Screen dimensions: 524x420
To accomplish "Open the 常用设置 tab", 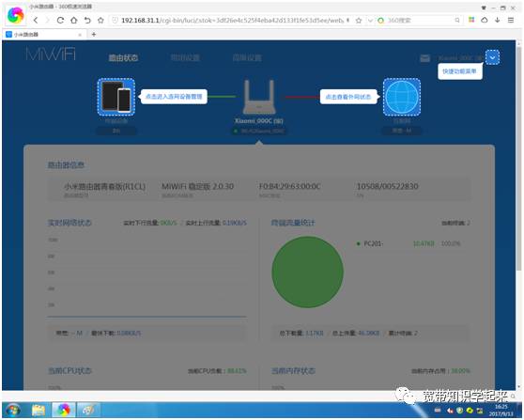I will 185,58.
